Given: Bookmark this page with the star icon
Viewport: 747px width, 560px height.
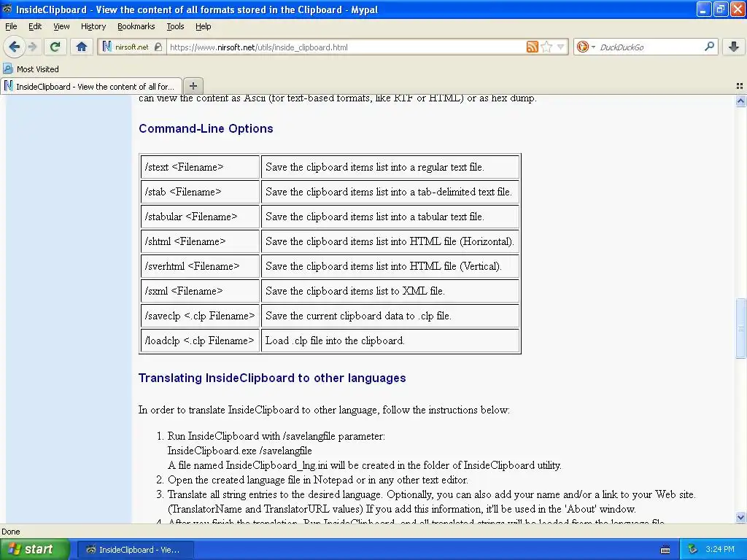Looking at the screenshot, I should (x=547, y=47).
